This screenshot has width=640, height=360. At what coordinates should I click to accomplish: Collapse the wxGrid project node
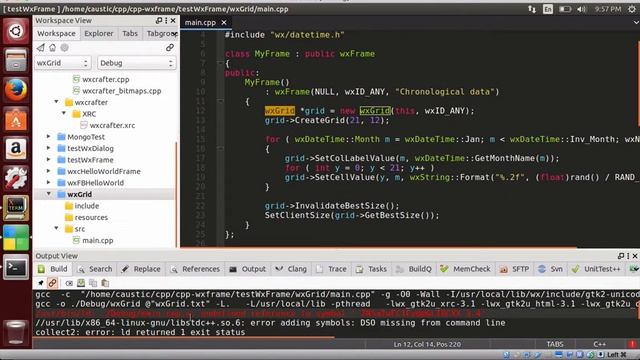pos(49,194)
